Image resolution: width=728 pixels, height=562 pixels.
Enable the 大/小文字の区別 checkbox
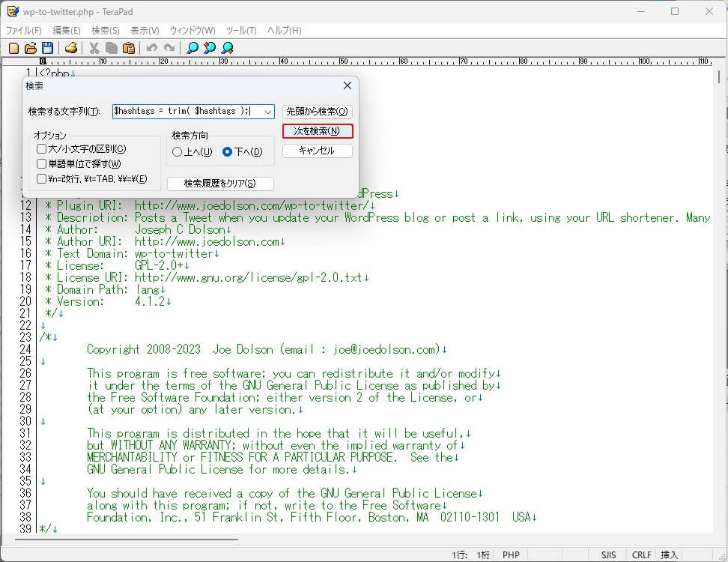tap(42, 149)
